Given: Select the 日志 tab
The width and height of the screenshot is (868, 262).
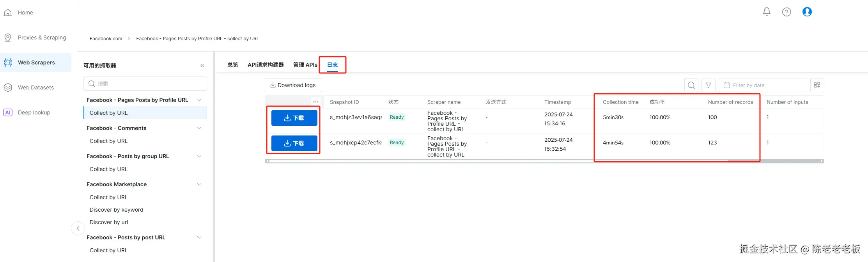Looking at the screenshot, I should pos(333,65).
